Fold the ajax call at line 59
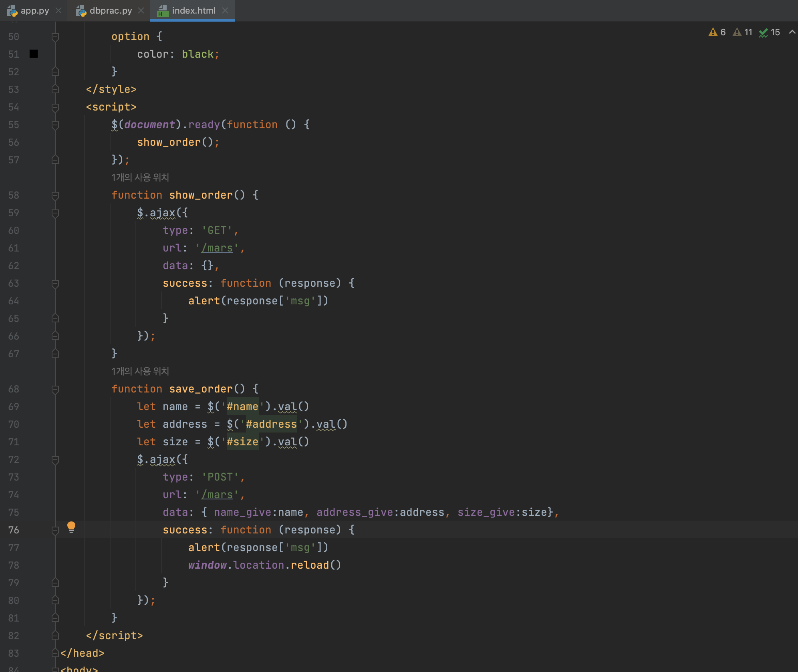798x672 pixels. tap(55, 213)
